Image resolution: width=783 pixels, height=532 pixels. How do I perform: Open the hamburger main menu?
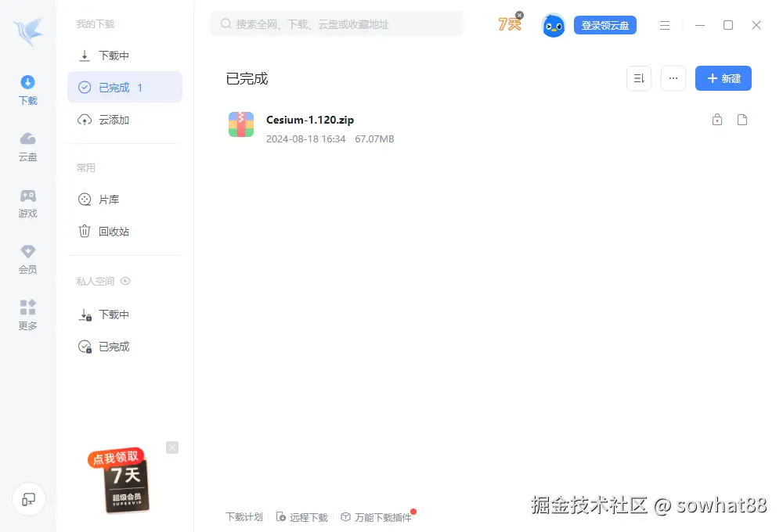[665, 25]
